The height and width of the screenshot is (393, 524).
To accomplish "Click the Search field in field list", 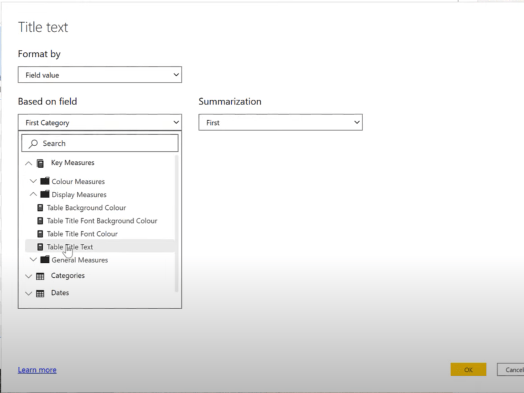I will click(100, 143).
